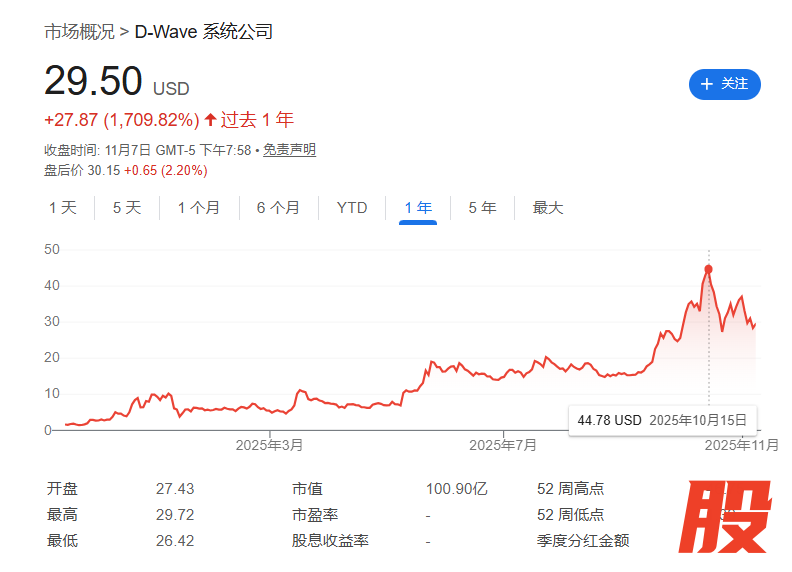Select the 1 个月 range tab
Image resolution: width=792 pixels, height=572 pixels.
click(199, 208)
